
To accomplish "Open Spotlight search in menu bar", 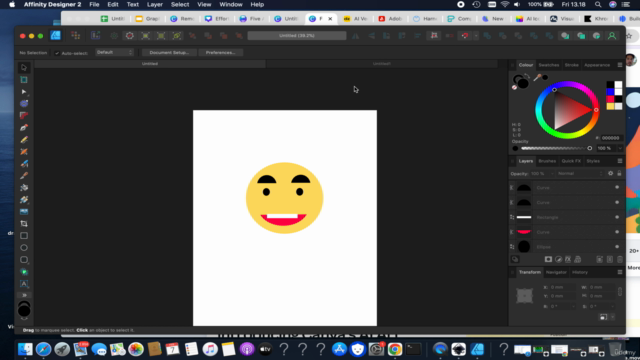I will (598, 4).
